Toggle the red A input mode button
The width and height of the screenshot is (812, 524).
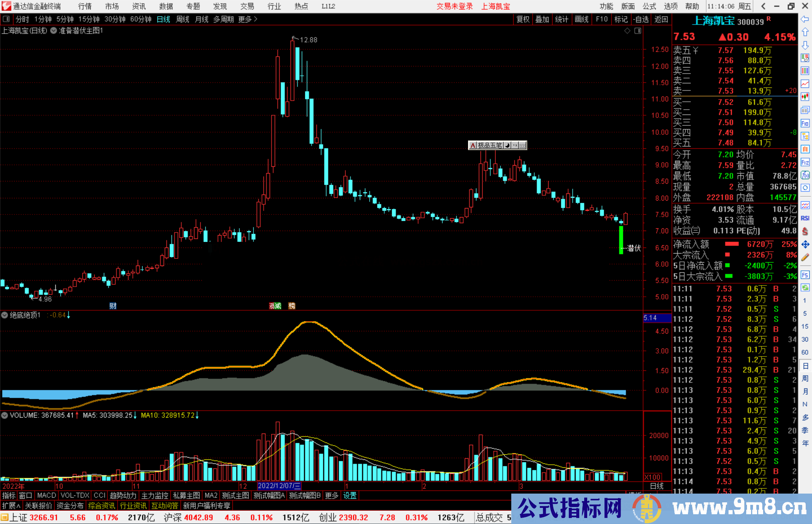(x=473, y=145)
